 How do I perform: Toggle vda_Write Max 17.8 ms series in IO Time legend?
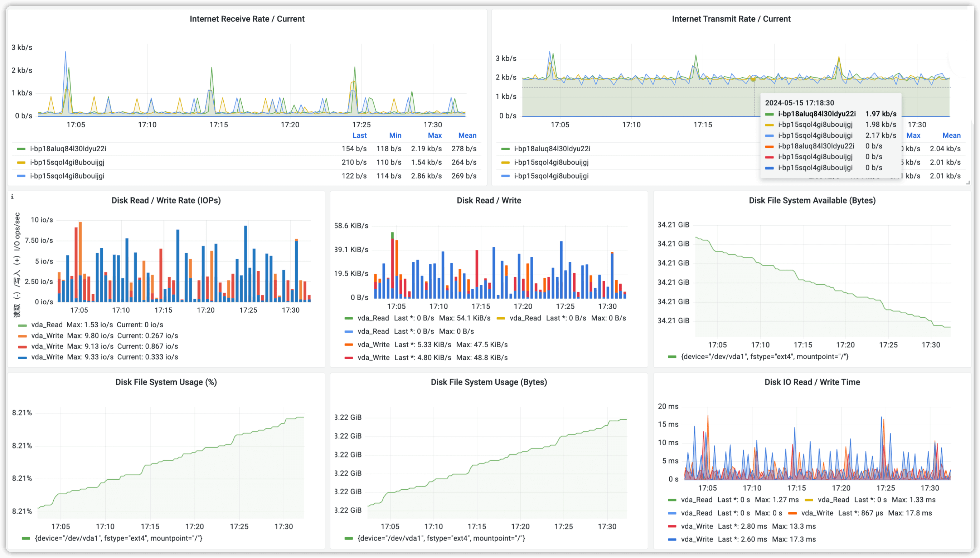click(x=817, y=513)
